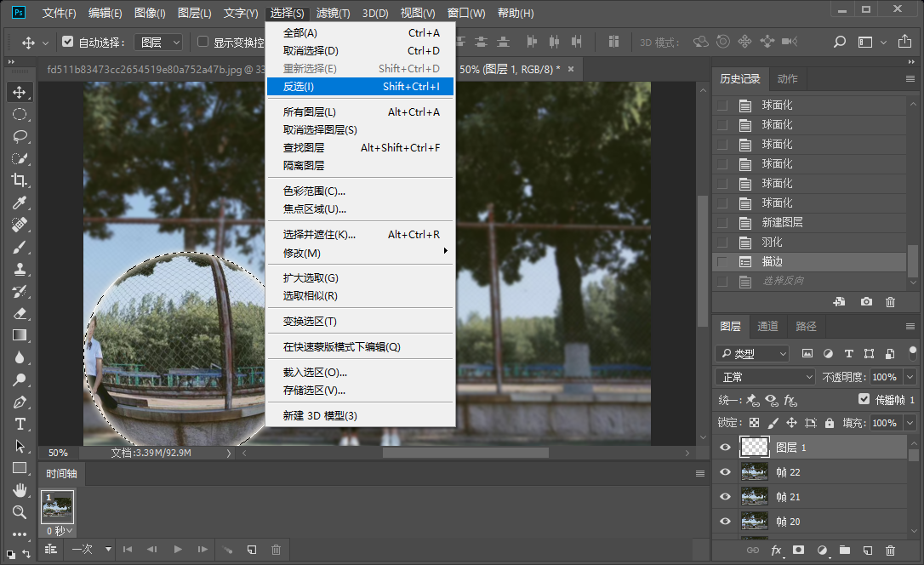Image resolution: width=924 pixels, height=565 pixels.
Task: Duplicate selected frame in timeline
Action: pyautogui.click(x=252, y=550)
